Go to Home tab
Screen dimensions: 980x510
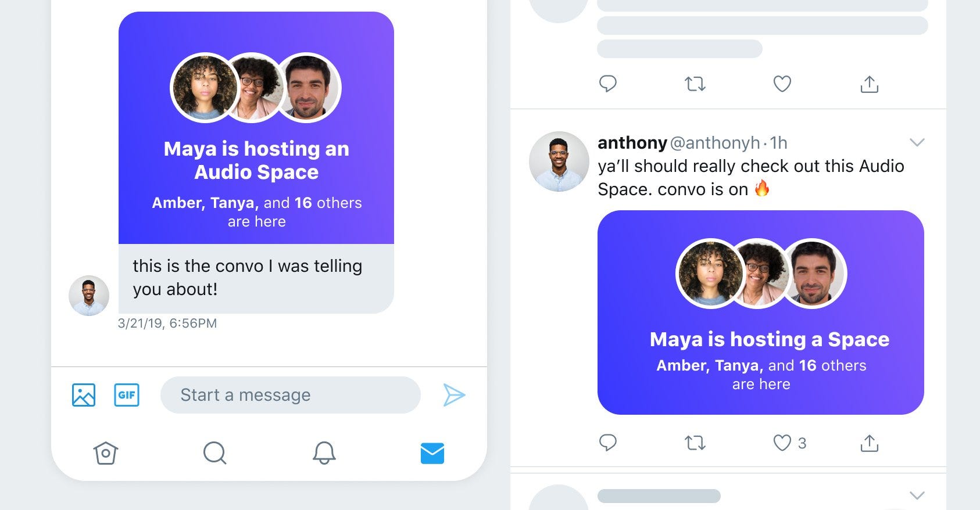[106, 453]
